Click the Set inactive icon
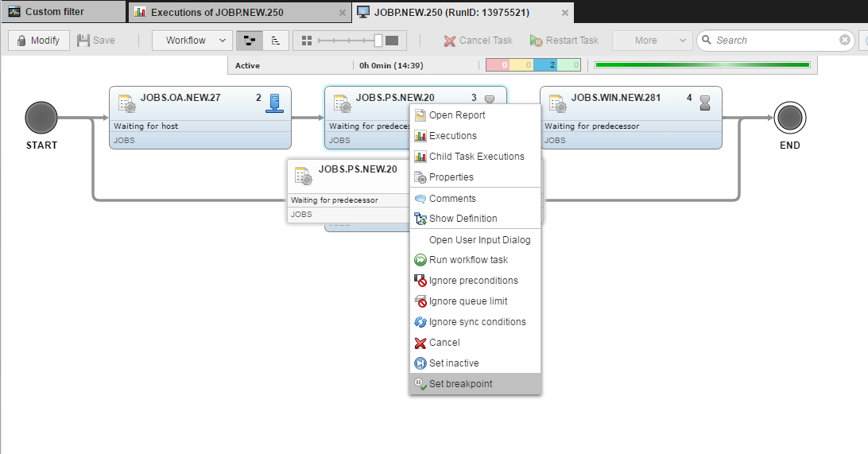 coord(420,363)
